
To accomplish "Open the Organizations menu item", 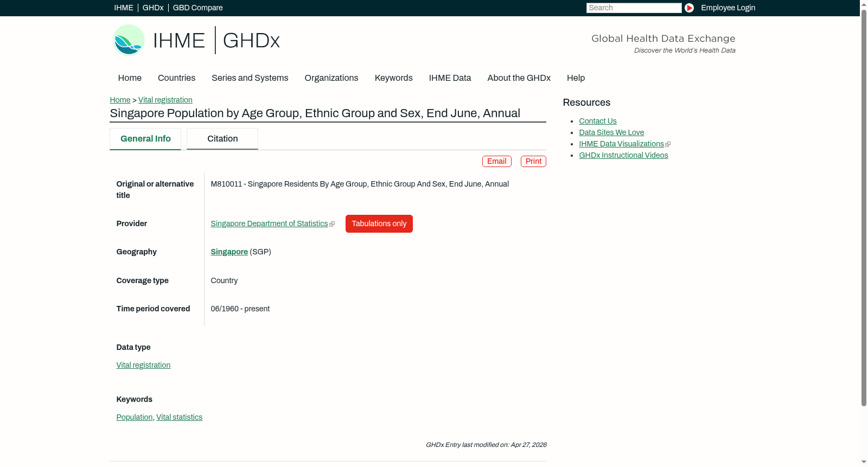I will click(331, 78).
